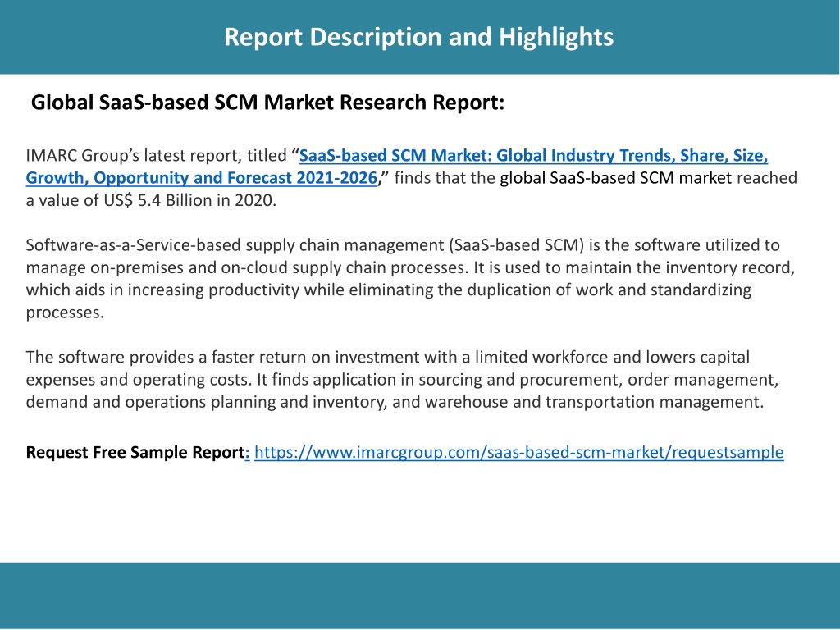Click the phrase 'global SaaS-based SCM market'
Image resolution: width=840 pixels, height=630 pixels.
pyautogui.click(x=615, y=178)
